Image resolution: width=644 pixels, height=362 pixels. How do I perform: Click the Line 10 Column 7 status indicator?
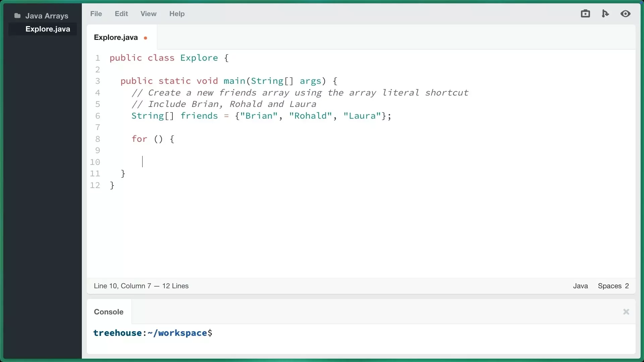[x=141, y=286]
